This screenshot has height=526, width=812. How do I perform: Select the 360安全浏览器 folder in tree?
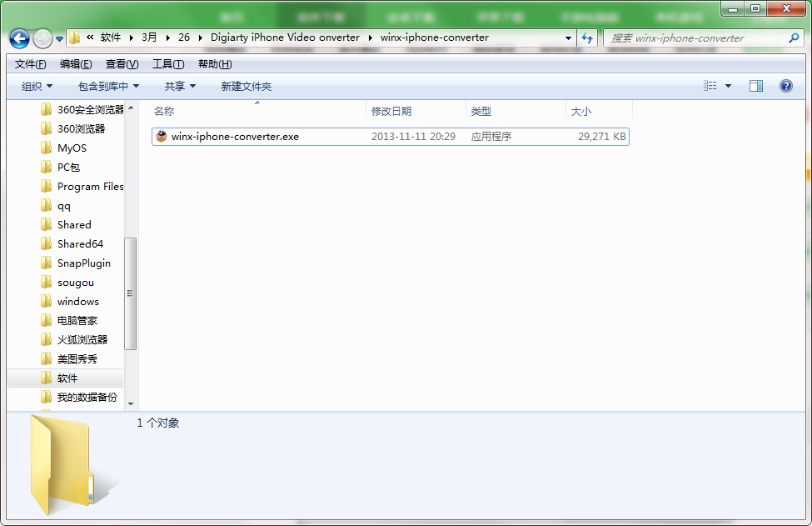[82, 110]
